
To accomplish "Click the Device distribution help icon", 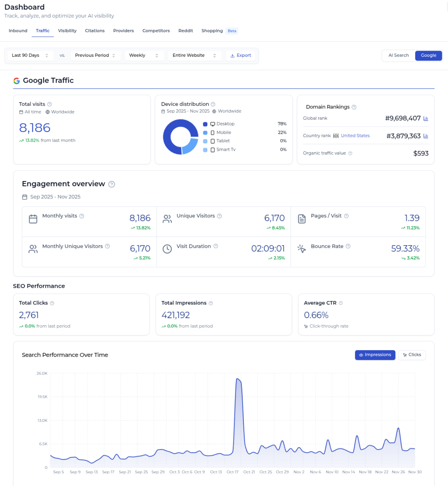I will point(213,104).
